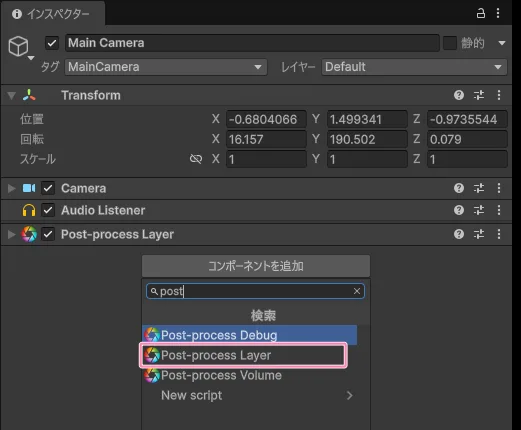Image resolution: width=521 pixels, height=430 pixels.
Task: Open the MainCamera tag dropdown
Action: click(166, 67)
